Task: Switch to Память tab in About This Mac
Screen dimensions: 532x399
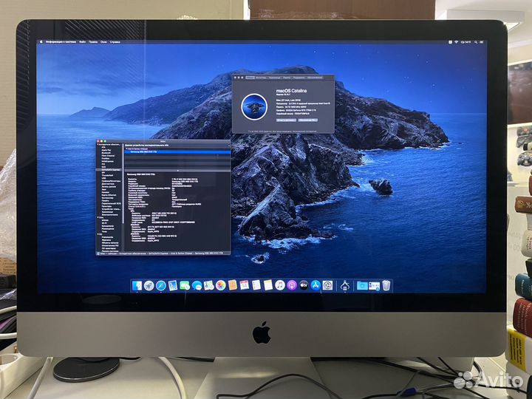Action: tap(287, 78)
